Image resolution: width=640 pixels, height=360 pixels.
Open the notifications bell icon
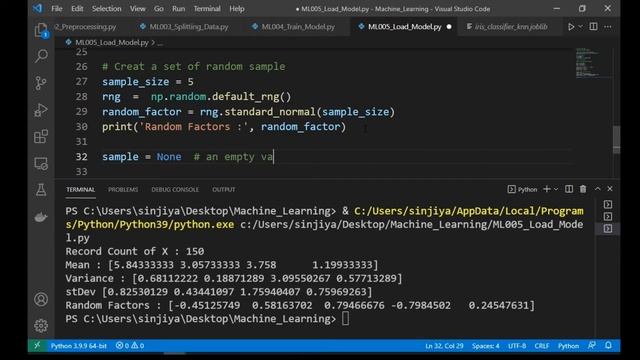pos(609,346)
